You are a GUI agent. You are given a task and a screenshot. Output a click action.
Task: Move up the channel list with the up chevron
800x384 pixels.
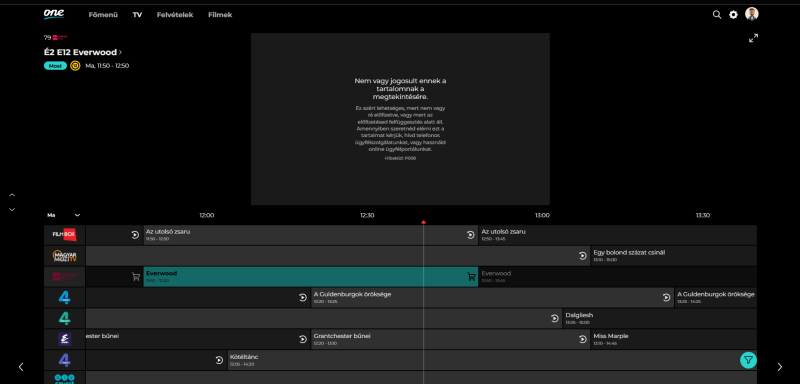pyautogui.click(x=12, y=195)
